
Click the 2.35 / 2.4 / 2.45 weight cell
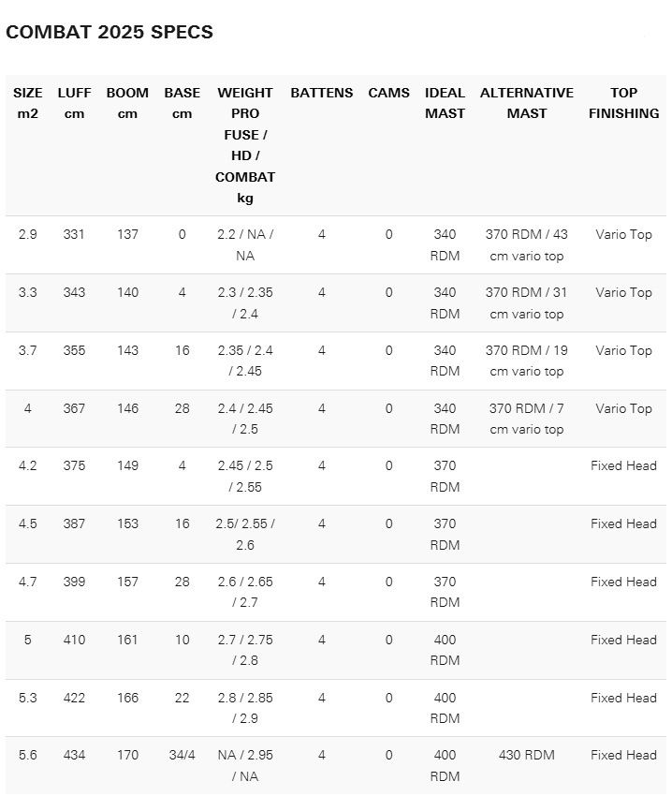point(245,361)
